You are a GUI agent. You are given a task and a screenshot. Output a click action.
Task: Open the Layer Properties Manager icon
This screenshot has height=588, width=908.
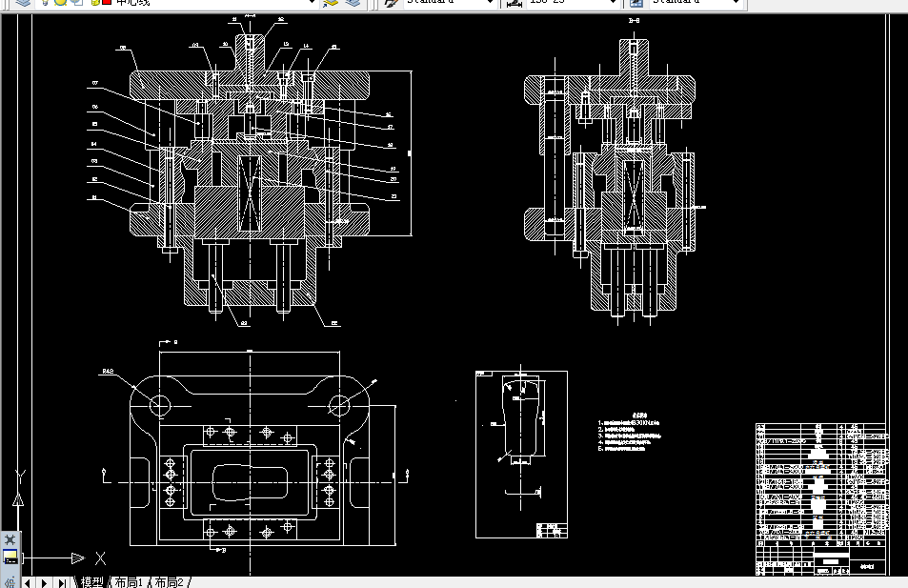(x=23, y=2)
